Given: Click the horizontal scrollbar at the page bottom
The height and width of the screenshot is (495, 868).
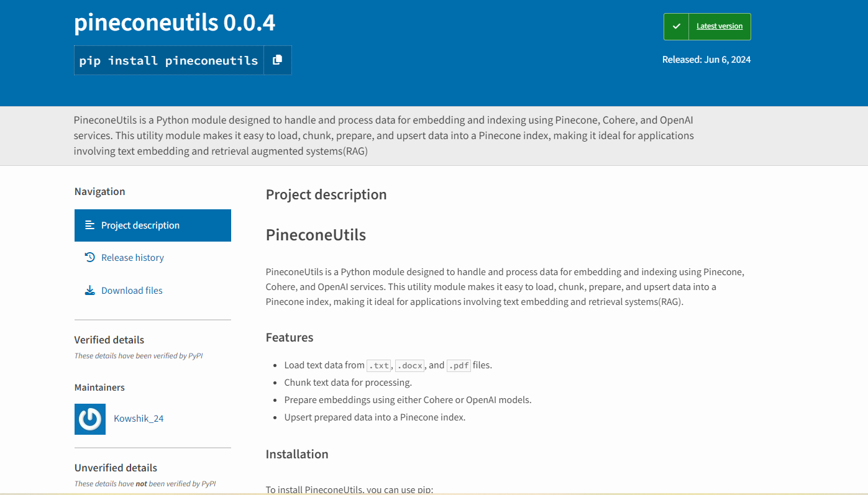Looking at the screenshot, I should point(434,492).
